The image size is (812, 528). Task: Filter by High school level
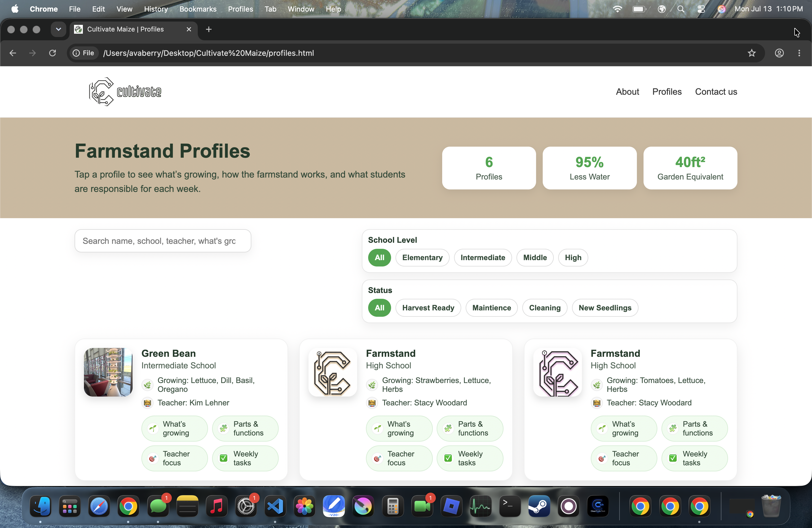573,258
